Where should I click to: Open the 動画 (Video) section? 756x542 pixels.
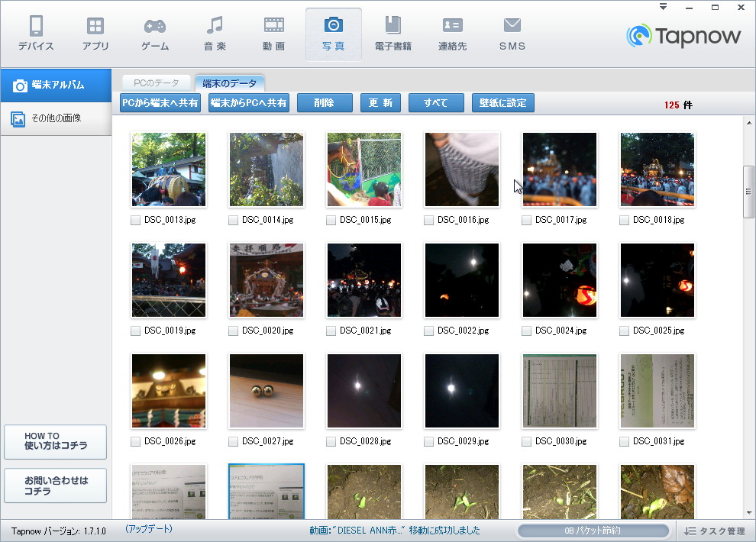pos(274,34)
